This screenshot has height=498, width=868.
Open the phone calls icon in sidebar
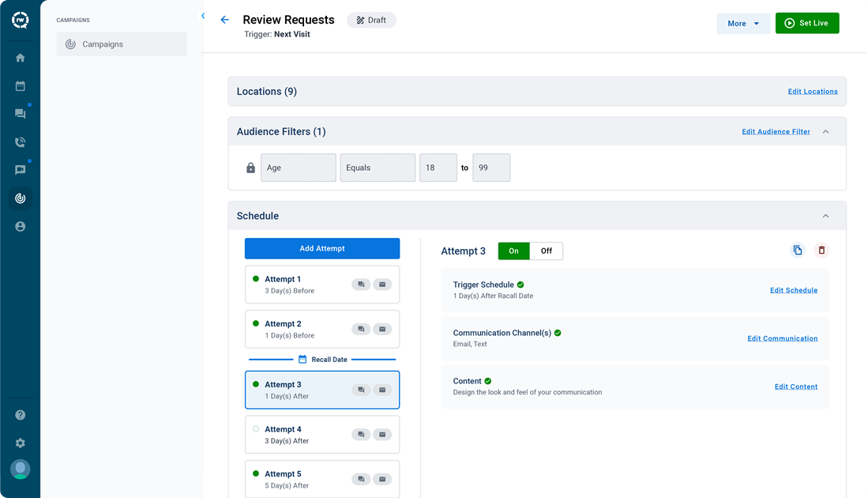20,141
